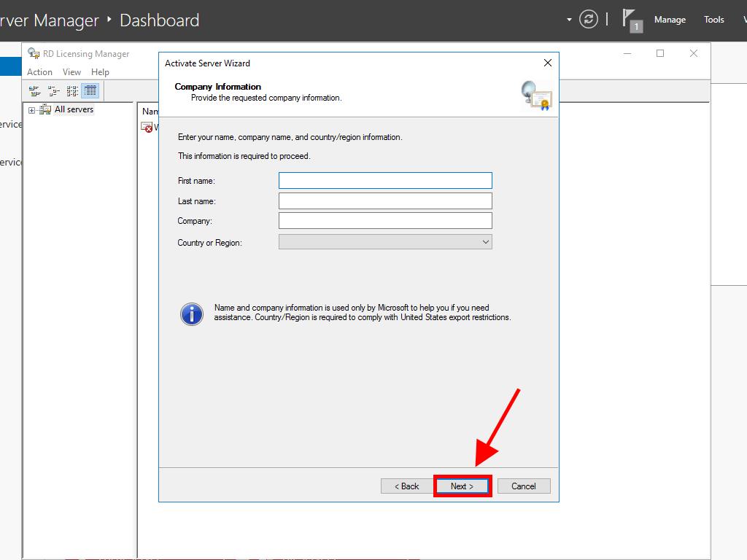Viewport: 747px width, 560px height.
Task: Select the details view toolbar icon
Action: point(90,91)
